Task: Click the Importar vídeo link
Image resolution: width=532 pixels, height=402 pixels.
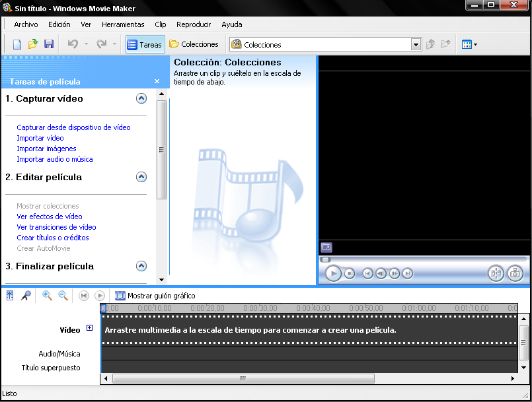Action: (x=40, y=138)
